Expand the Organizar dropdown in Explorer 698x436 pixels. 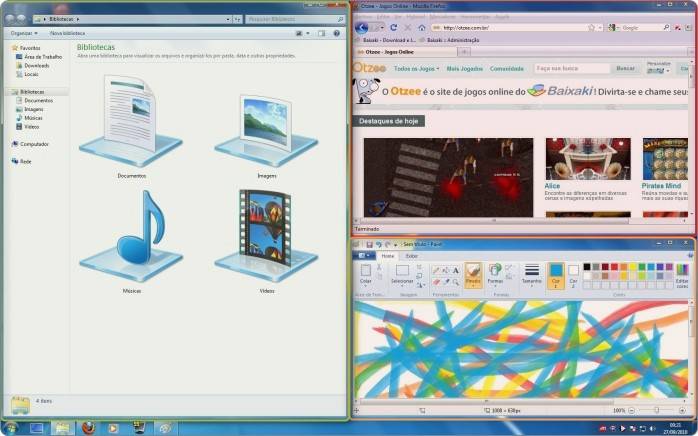[24, 33]
